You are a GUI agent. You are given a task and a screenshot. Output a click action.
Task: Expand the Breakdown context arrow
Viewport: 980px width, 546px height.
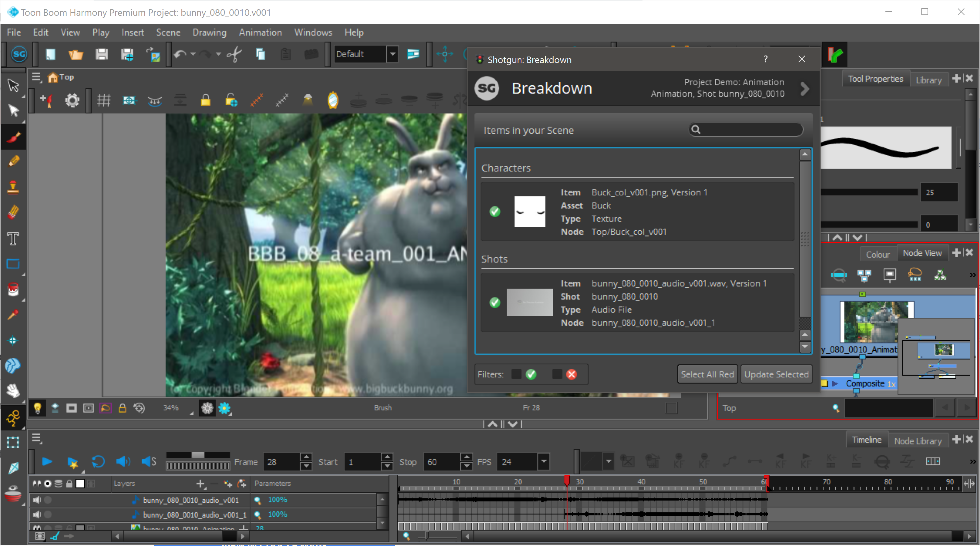coord(804,89)
